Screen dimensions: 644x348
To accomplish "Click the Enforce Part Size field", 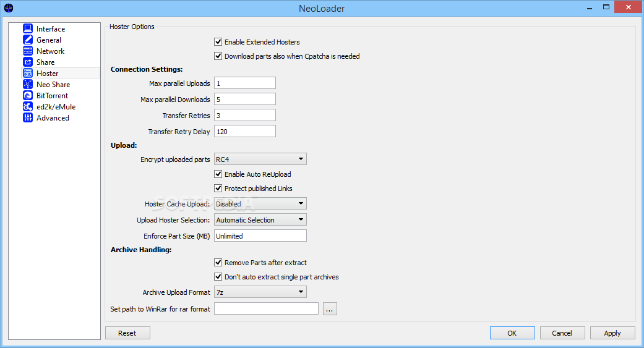I will pyautogui.click(x=260, y=236).
